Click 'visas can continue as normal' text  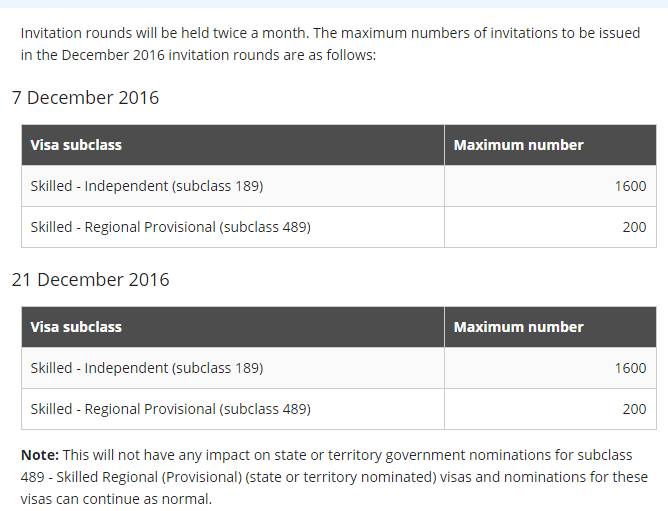coord(116,499)
